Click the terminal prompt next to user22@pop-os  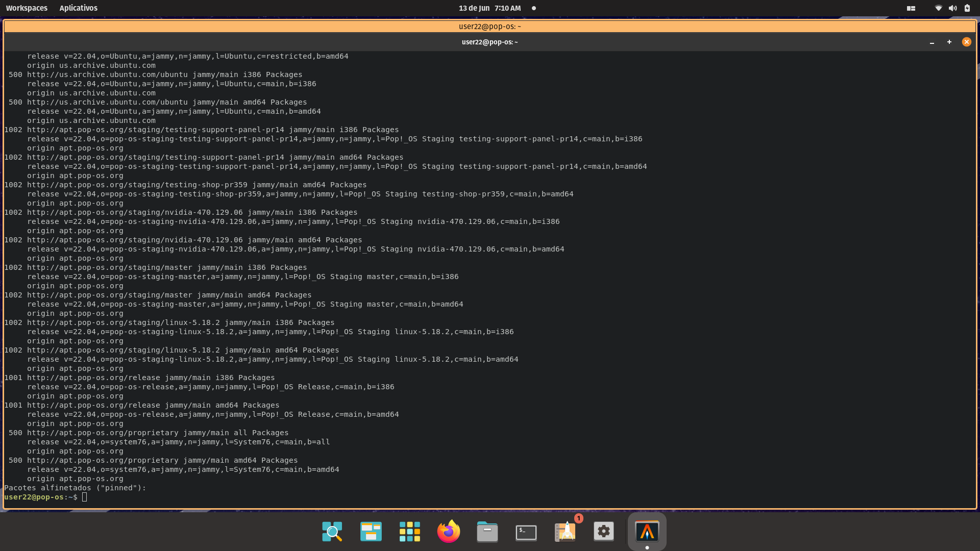84,497
